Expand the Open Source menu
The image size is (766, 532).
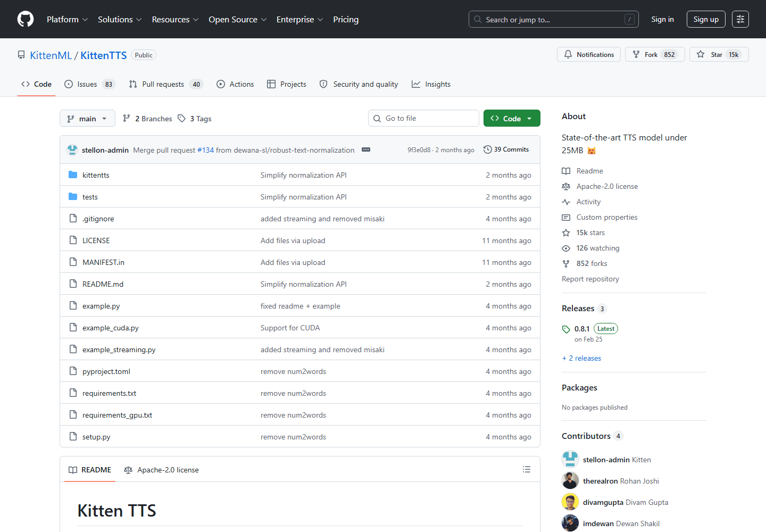pyautogui.click(x=237, y=19)
